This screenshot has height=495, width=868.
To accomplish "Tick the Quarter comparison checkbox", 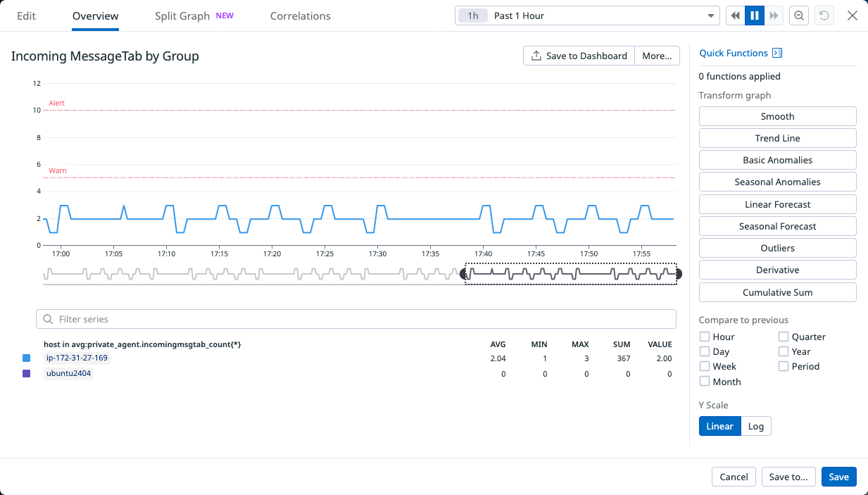I will (784, 337).
